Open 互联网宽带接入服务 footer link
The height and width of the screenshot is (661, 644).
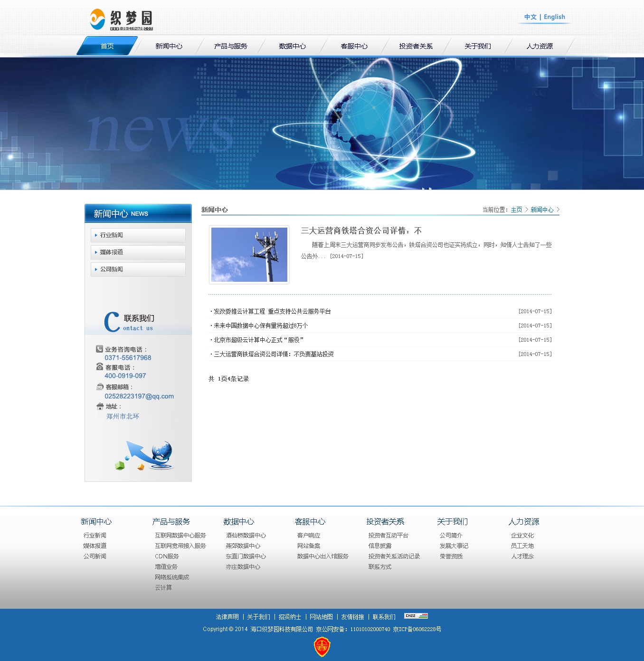point(180,546)
